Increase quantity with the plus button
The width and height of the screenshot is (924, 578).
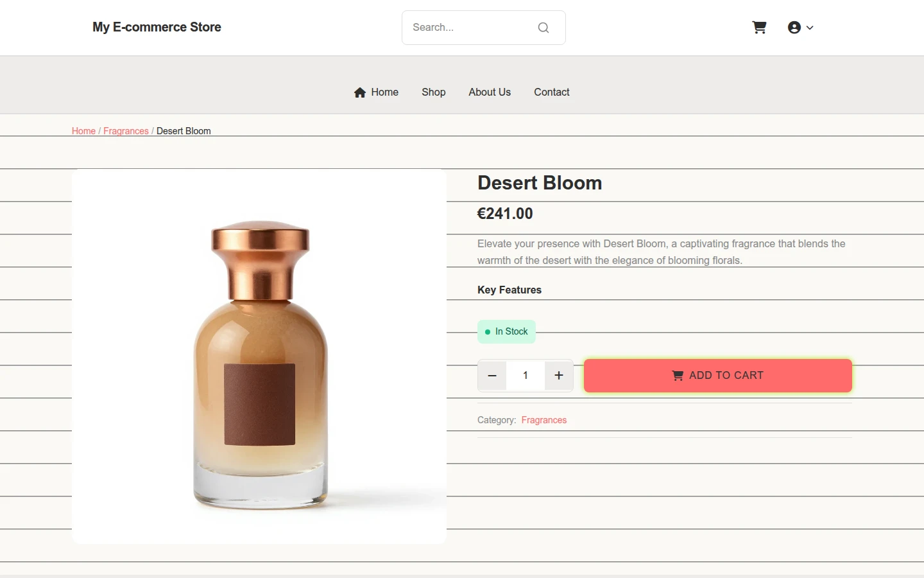point(559,376)
